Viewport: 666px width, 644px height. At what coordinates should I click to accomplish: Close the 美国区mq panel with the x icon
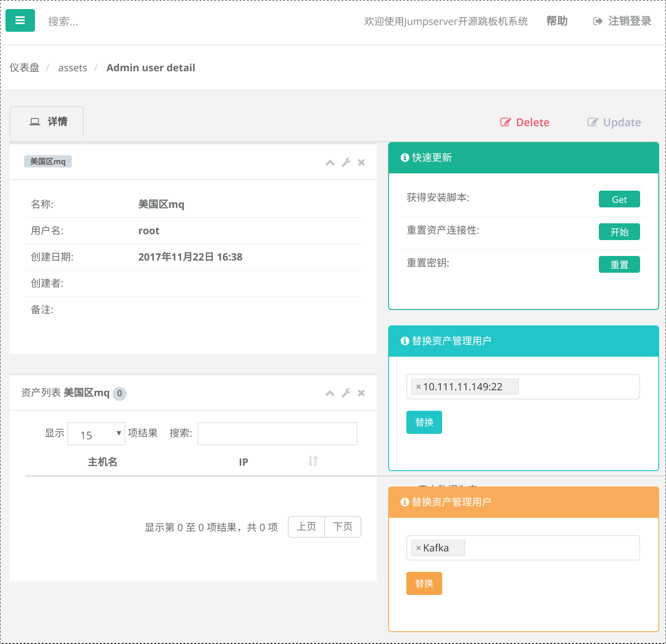[361, 162]
